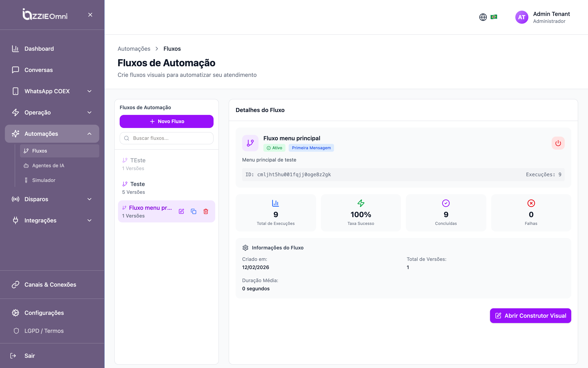
Task: Open Simulador submenu
Action: pos(60,180)
